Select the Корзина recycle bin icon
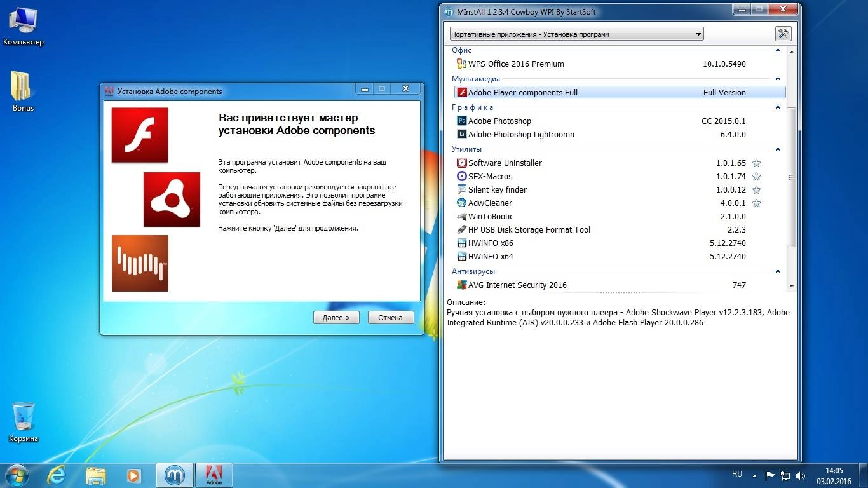This screenshot has height=488, width=868. 24,422
